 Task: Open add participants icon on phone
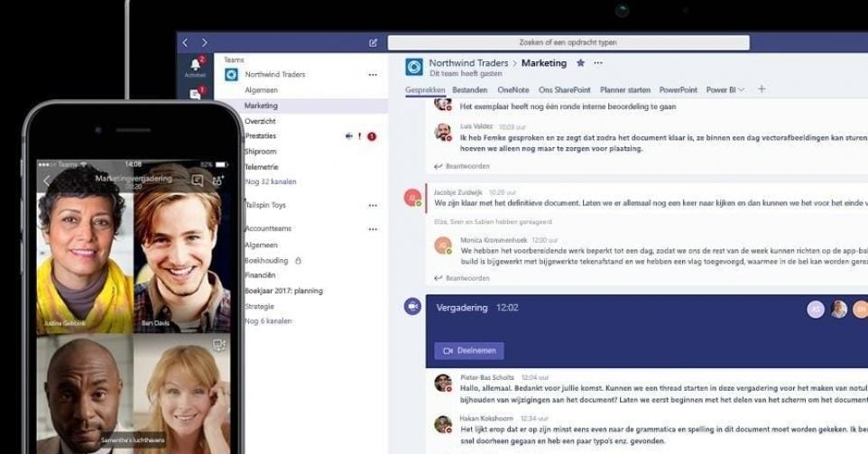tap(217, 181)
